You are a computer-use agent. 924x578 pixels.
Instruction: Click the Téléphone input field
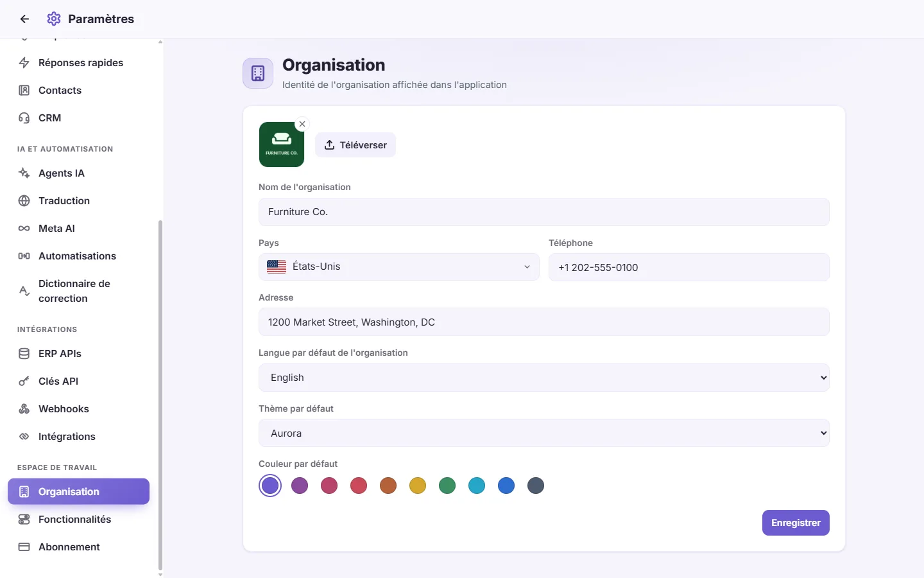click(689, 267)
